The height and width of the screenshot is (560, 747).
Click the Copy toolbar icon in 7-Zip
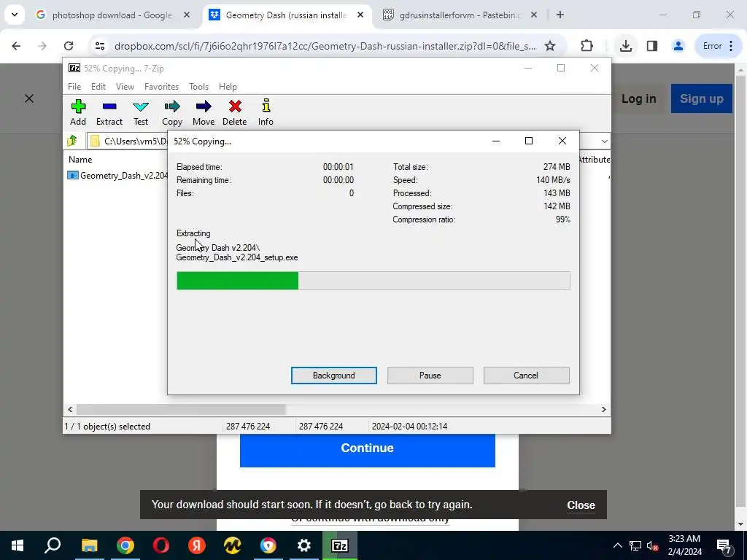(172, 112)
